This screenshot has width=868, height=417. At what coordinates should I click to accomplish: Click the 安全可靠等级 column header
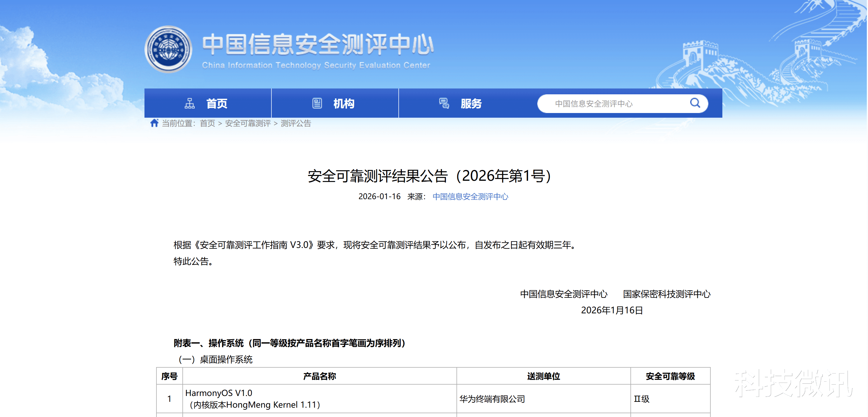coord(670,376)
